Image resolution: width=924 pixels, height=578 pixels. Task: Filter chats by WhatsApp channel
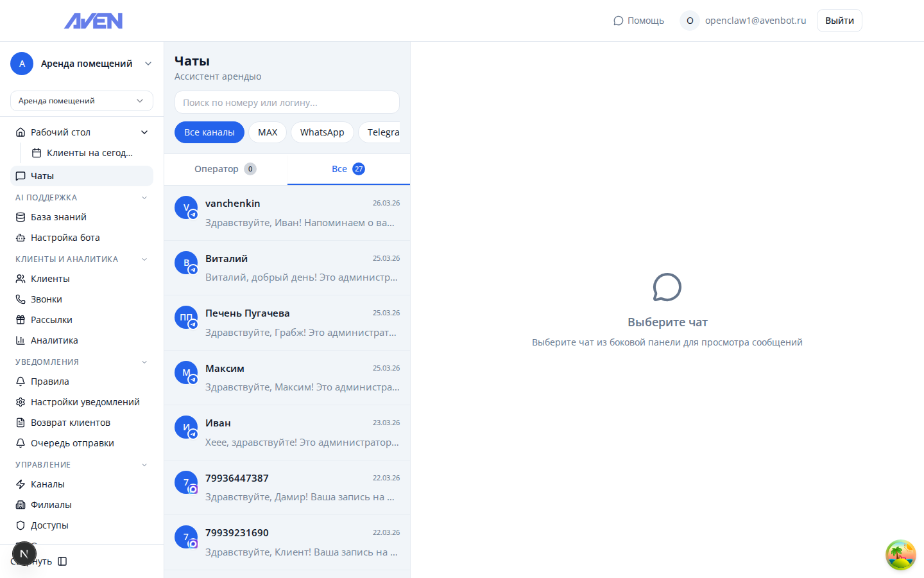tap(321, 132)
